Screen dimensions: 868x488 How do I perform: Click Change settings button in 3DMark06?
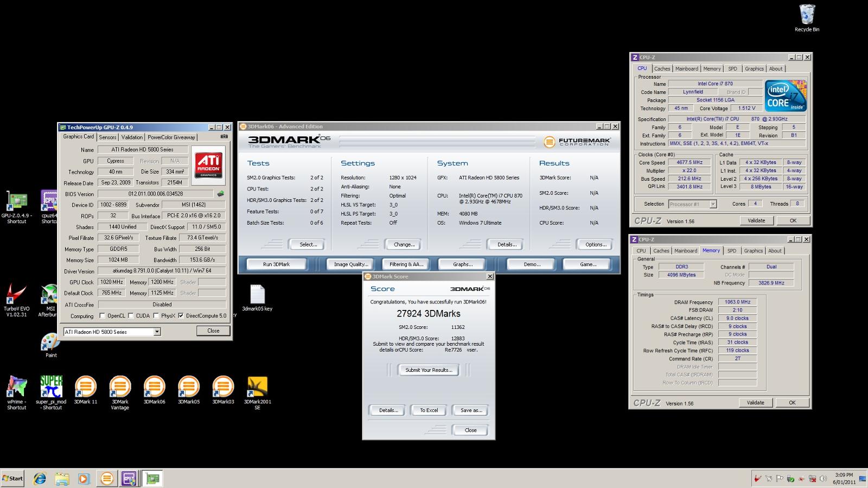[404, 245]
